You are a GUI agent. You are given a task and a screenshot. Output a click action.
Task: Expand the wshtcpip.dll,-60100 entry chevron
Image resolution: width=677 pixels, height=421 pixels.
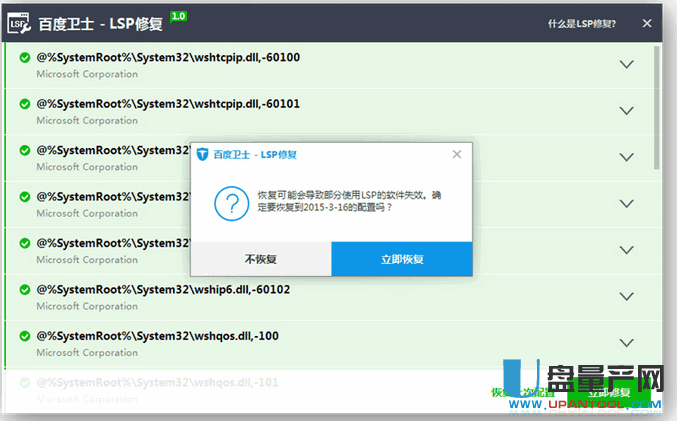[x=626, y=64]
